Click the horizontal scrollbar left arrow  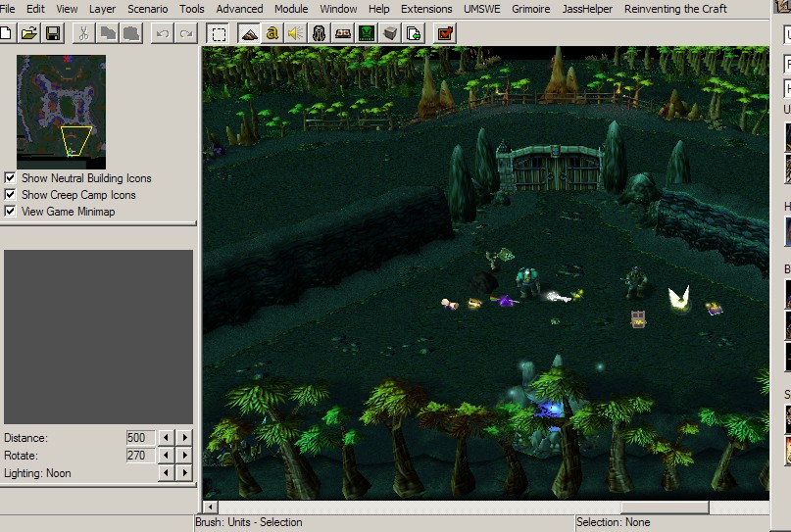pos(210,507)
